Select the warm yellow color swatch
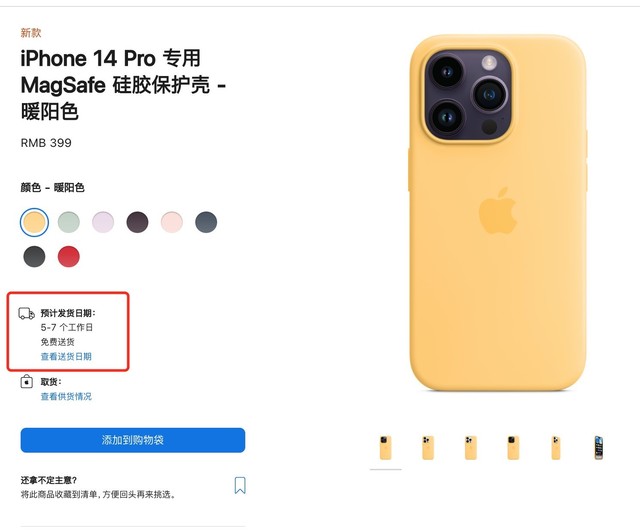Screen dimensions: 640x530 [x=34, y=222]
